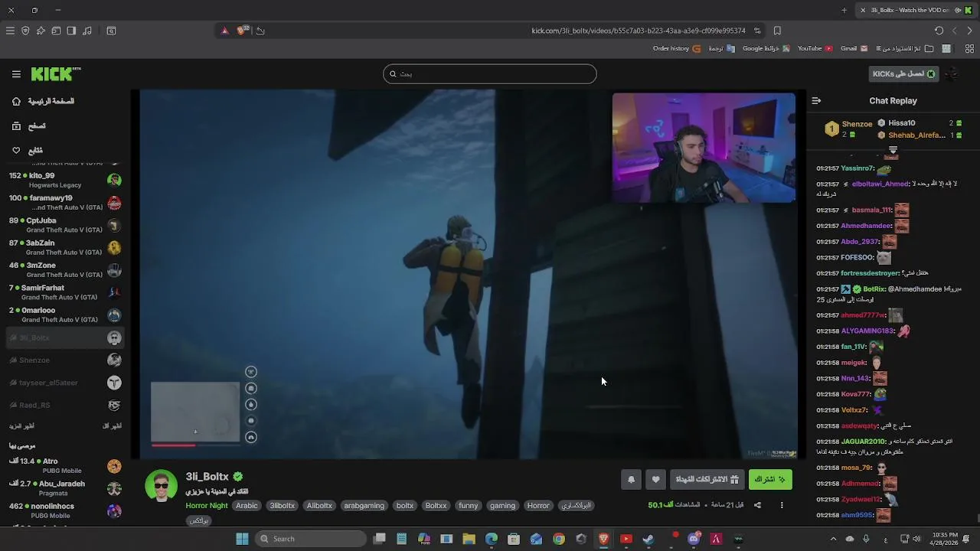
Task: Follow the channel with the heart button
Action: (x=655, y=480)
